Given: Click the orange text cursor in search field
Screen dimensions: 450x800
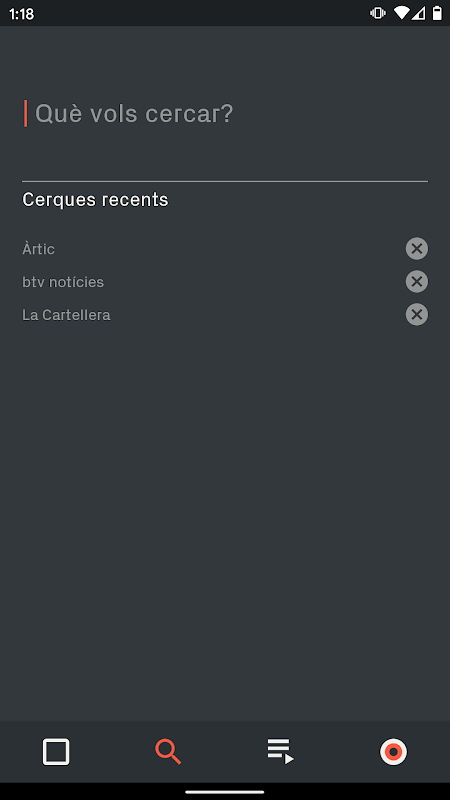Looking at the screenshot, I should tap(26, 113).
